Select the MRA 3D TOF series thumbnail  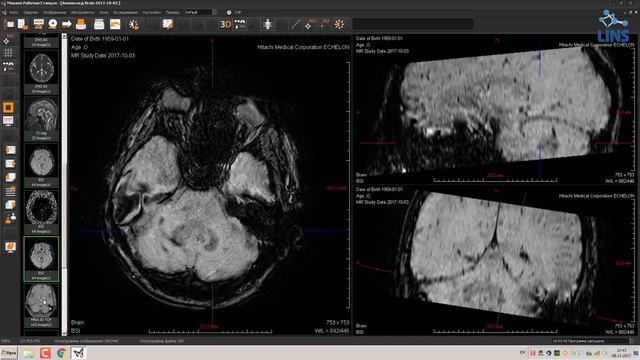tap(41, 305)
